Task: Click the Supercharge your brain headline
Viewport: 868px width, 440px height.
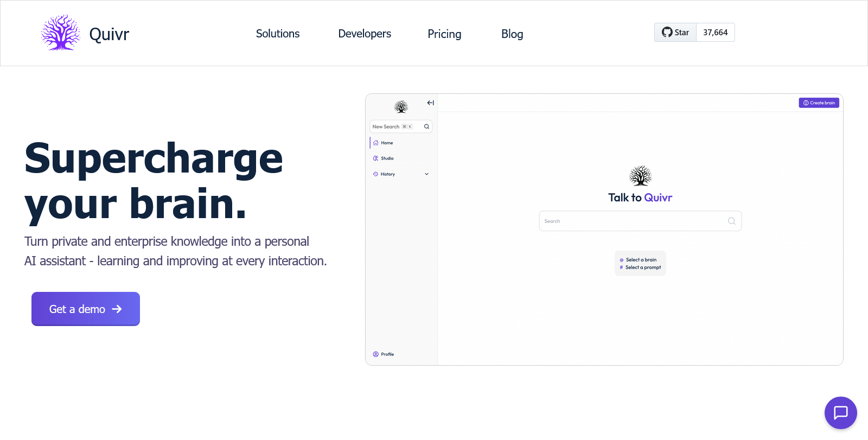Action: [x=154, y=181]
